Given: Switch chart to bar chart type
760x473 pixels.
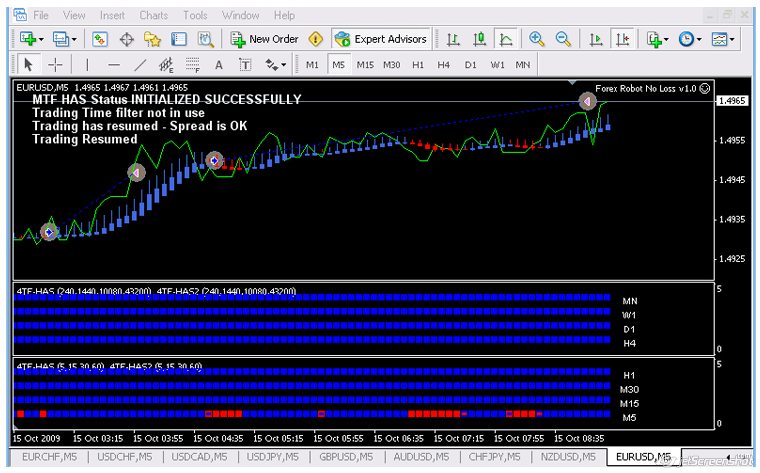Looking at the screenshot, I should 453,39.
